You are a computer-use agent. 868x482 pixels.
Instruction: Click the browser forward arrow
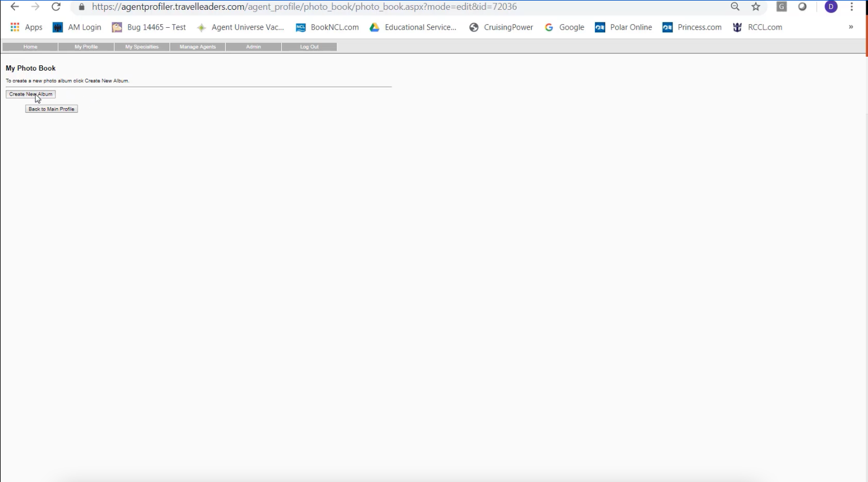coord(35,7)
